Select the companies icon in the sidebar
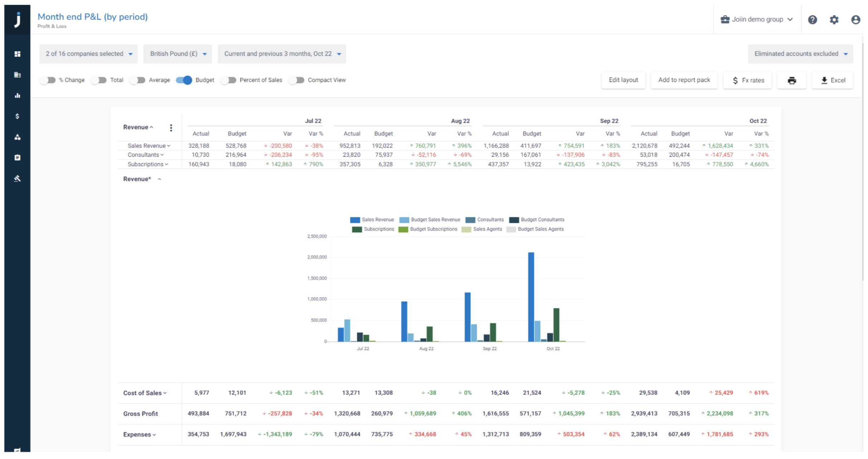 pos(17,75)
